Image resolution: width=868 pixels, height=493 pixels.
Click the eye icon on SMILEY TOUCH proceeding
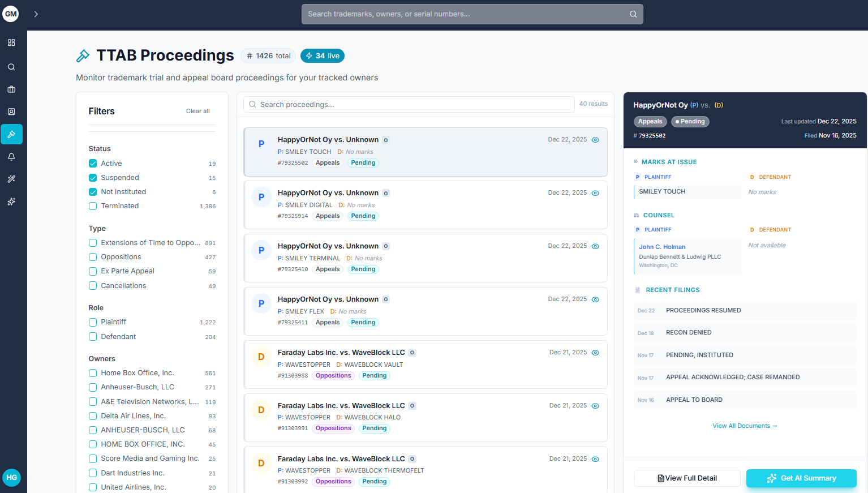coord(595,140)
